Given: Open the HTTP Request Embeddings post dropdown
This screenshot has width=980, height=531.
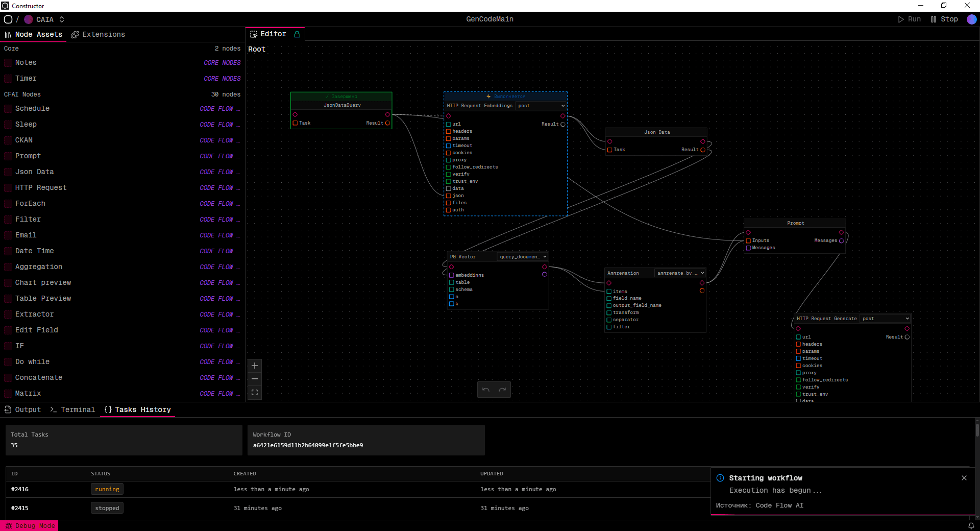Looking at the screenshot, I should [541, 106].
